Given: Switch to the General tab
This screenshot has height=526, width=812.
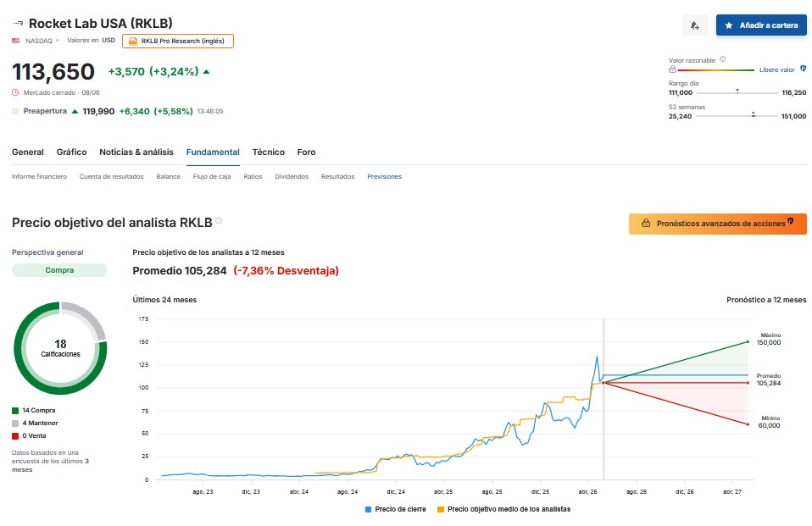Looking at the screenshot, I should [28, 152].
